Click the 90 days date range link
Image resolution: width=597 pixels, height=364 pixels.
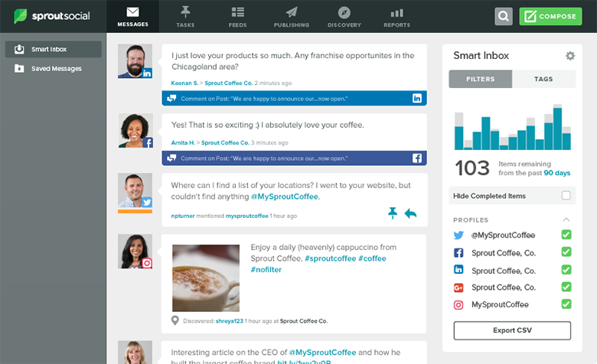coord(557,173)
